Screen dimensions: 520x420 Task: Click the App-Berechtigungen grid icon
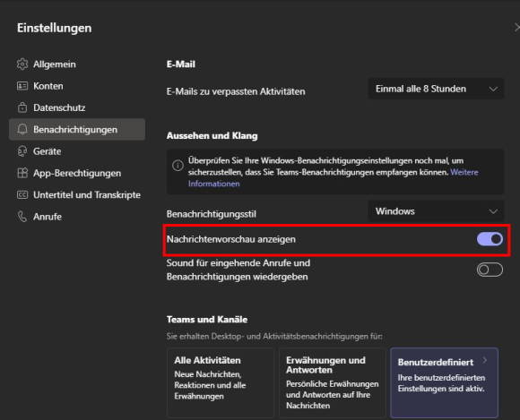click(x=22, y=173)
